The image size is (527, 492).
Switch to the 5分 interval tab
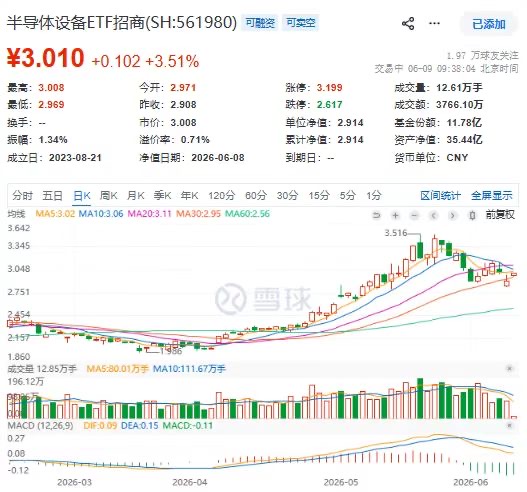pos(348,195)
